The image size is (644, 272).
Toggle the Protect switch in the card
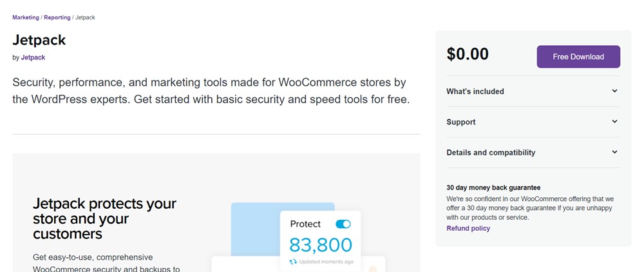(343, 224)
